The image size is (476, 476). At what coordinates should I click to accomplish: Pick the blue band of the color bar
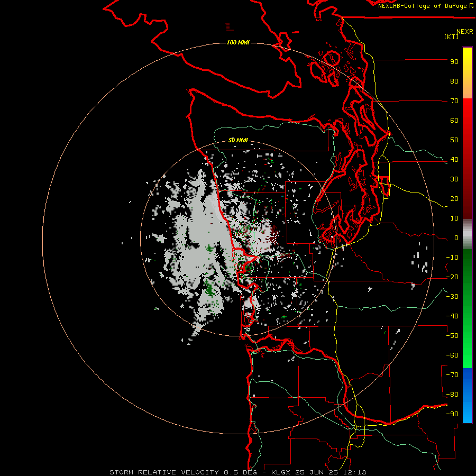coord(467,395)
